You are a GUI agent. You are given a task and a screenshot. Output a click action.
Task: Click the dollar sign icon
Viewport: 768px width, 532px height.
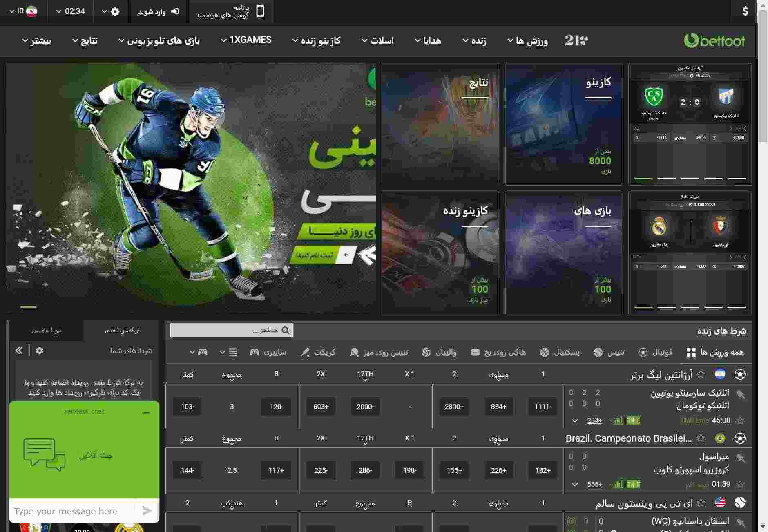point(745,11)
